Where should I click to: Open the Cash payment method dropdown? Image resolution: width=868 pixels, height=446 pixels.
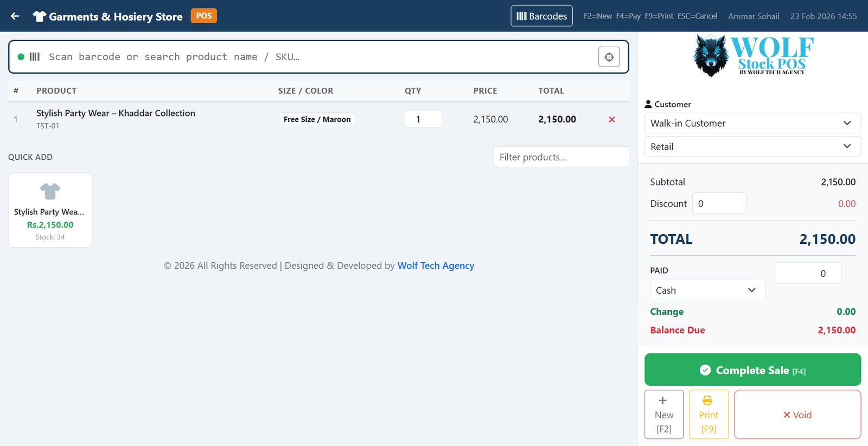tap(707, 290)
